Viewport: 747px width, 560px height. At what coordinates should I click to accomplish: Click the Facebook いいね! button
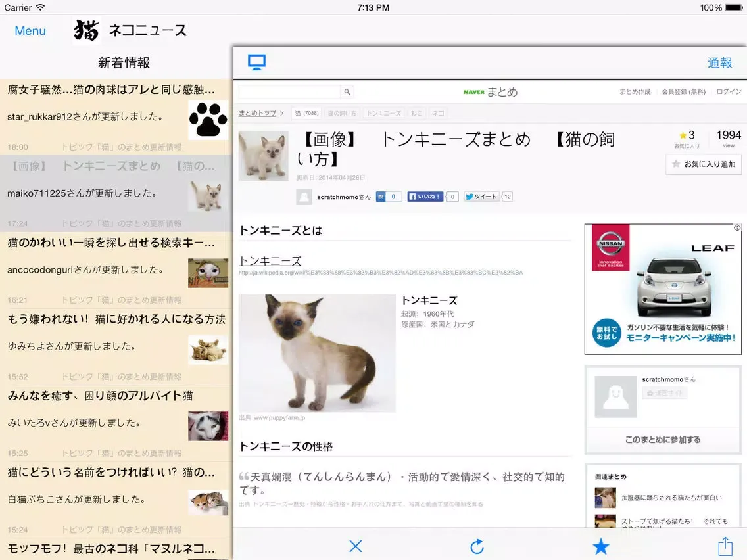(426, 197)
